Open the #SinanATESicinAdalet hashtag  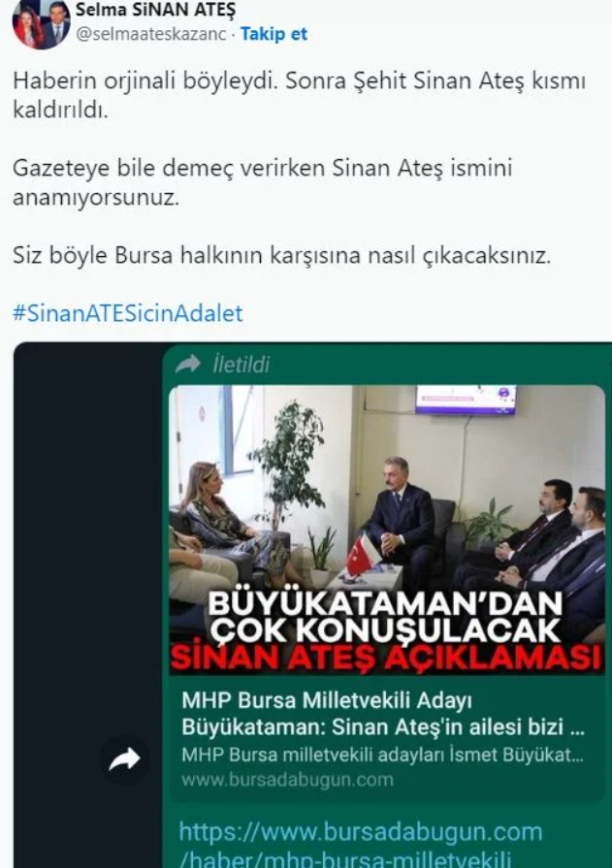tap(128, 313)
